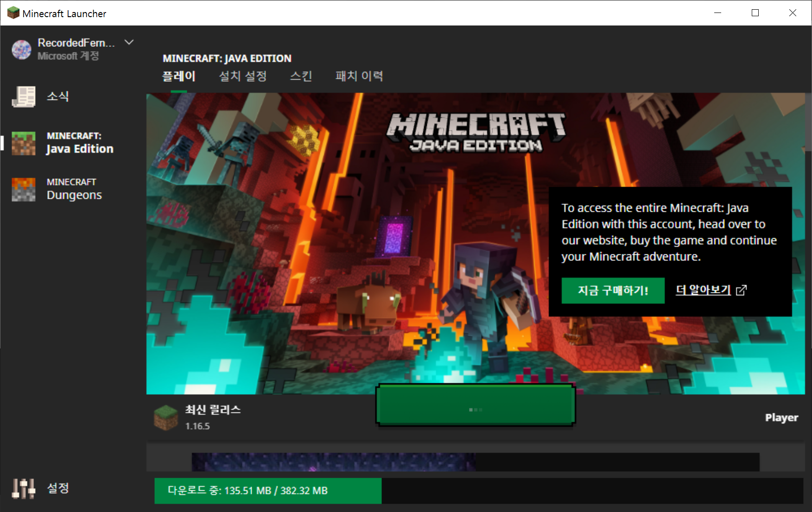Click the 지금 구매하기! button
The image size is (812, 512).
click(x=613, y=291)
